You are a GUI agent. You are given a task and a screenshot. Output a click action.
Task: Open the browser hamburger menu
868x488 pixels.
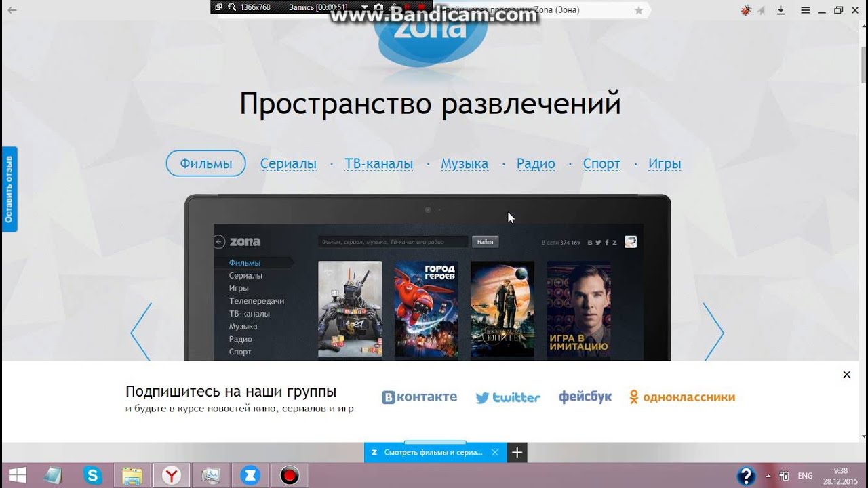pos(806,10)
